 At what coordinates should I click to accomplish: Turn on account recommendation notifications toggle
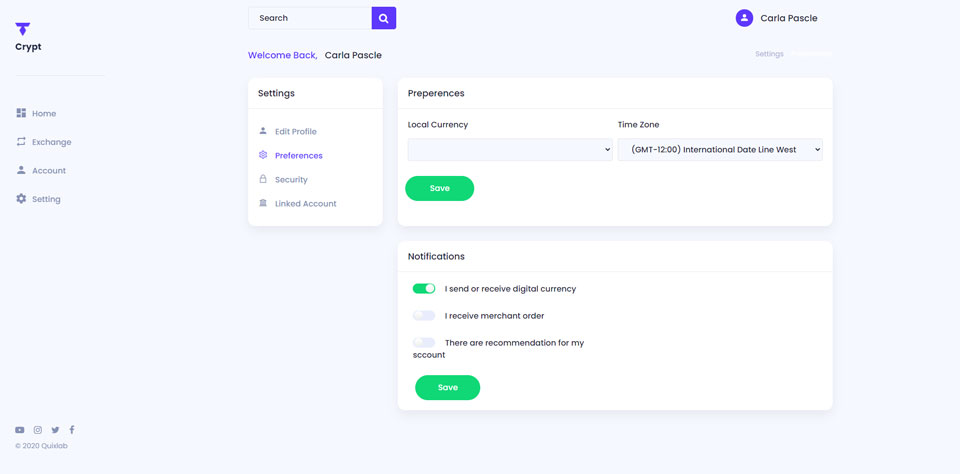pyautogui.click(x=424, y=342)
